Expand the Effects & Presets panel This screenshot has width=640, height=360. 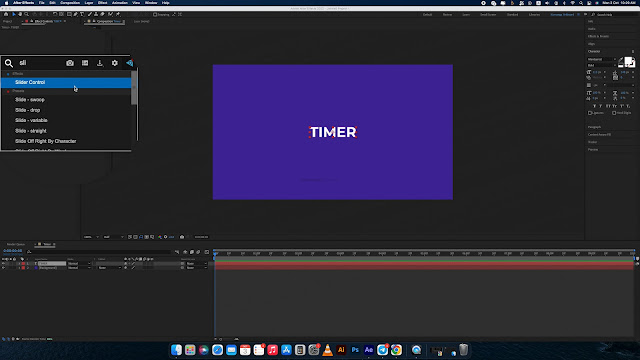click(x=598, y=36)
